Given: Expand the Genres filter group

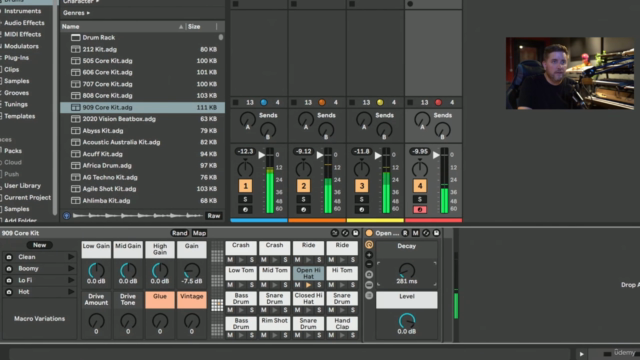Looking at the screenshot, I should click(x=76, y=13).
